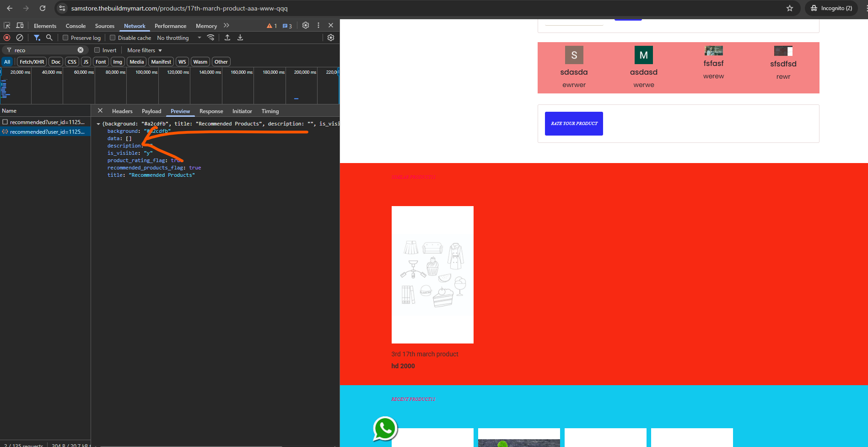Activate the inspect element picker icon
868x447 pixels.
coord(7,26)
